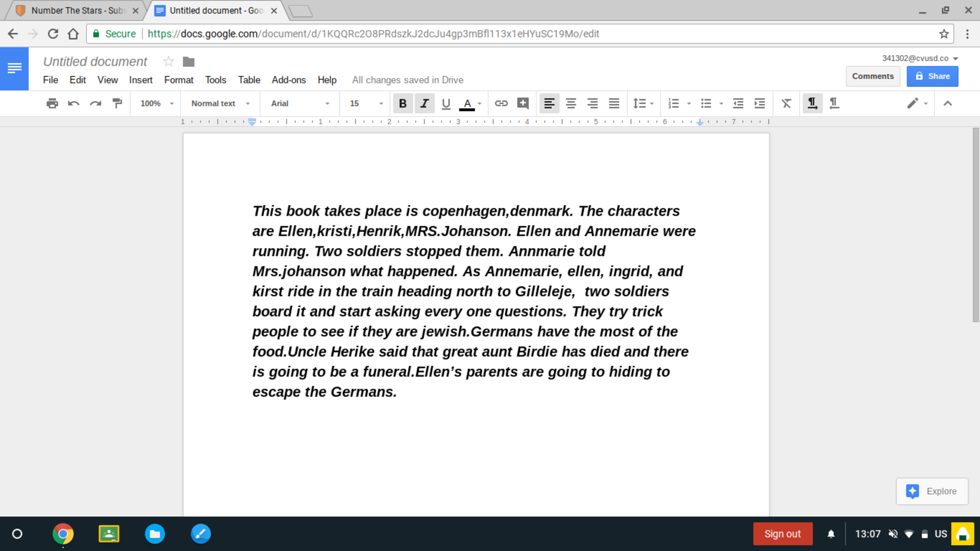This screenshot has width=980, height=551.
Task: Click the insert link icon
Action: coord(501,103)
